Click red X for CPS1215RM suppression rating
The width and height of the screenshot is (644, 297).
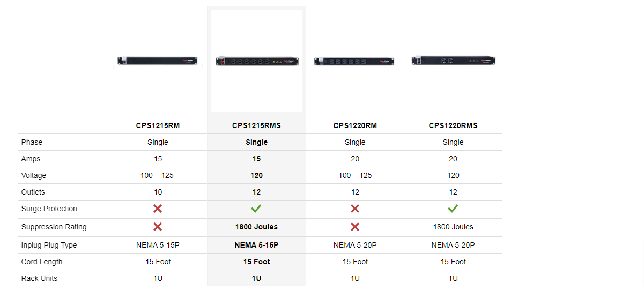click(x=158, y=227)
